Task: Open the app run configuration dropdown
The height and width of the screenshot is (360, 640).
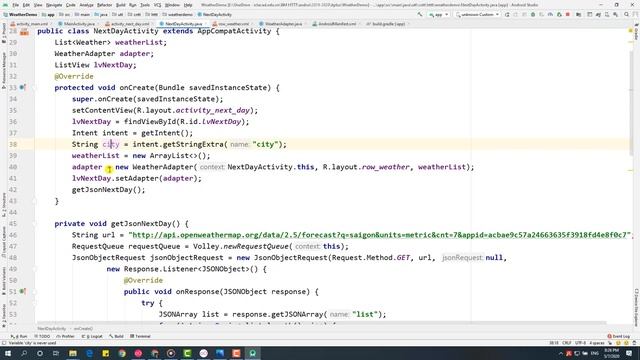Action: 438,14
